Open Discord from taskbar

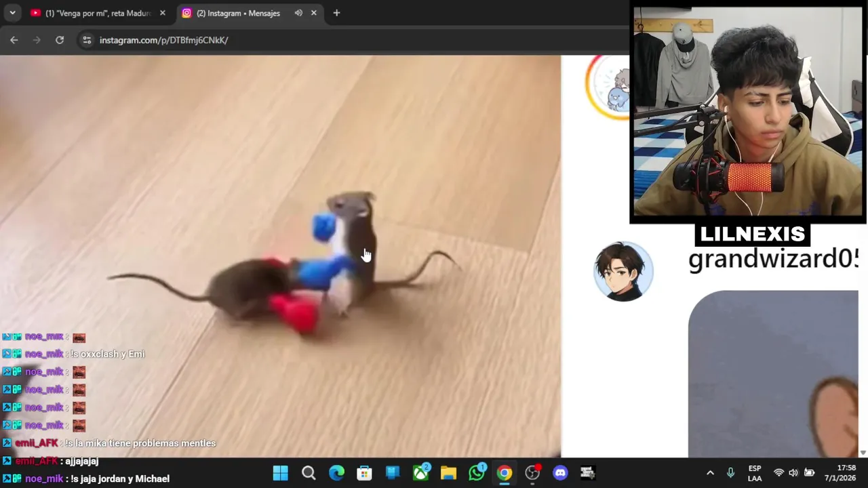pos(560,472)
